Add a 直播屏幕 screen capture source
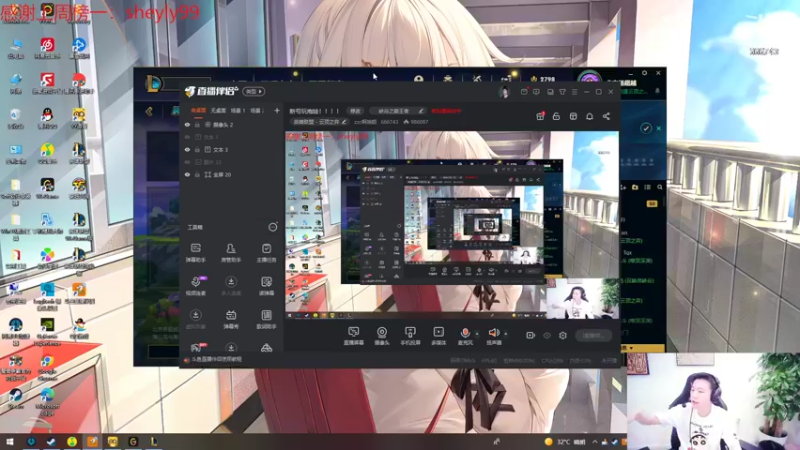Screen dimensions: 800x450 pyautogui.click(x=354, y=336)
